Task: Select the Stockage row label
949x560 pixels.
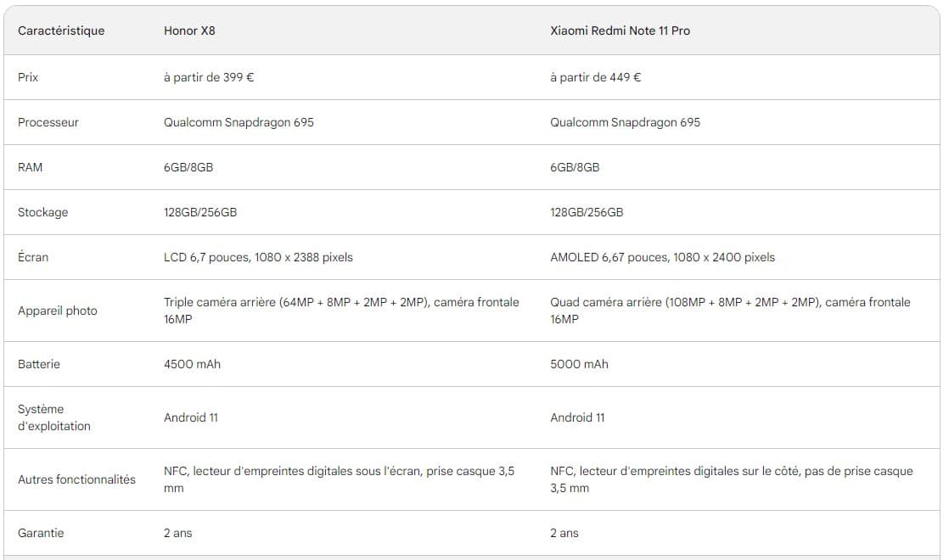Action: click(x=42, y=212)
